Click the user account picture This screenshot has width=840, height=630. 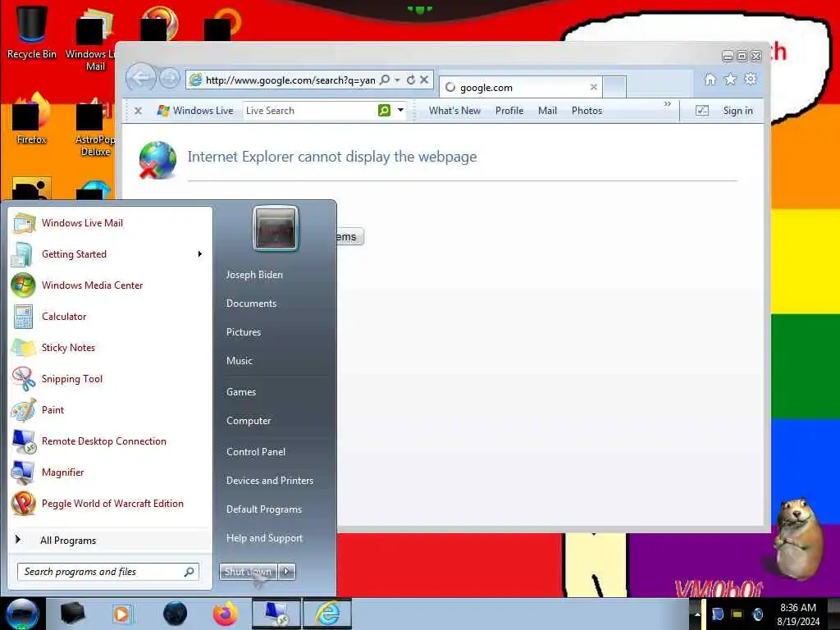276,228
